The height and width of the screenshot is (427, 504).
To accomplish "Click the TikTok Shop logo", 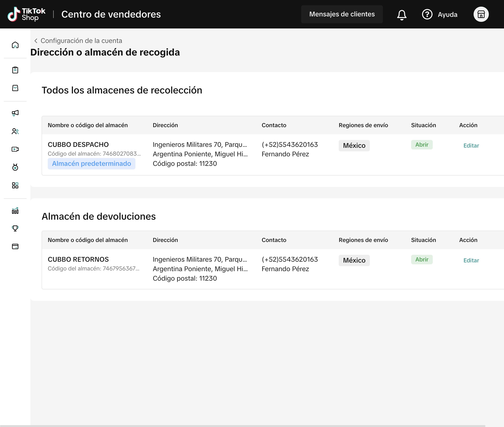I will 26,14.
